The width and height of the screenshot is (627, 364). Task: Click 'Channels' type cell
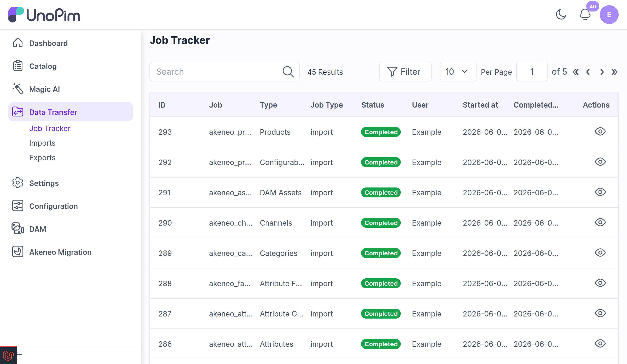[276, 223]
